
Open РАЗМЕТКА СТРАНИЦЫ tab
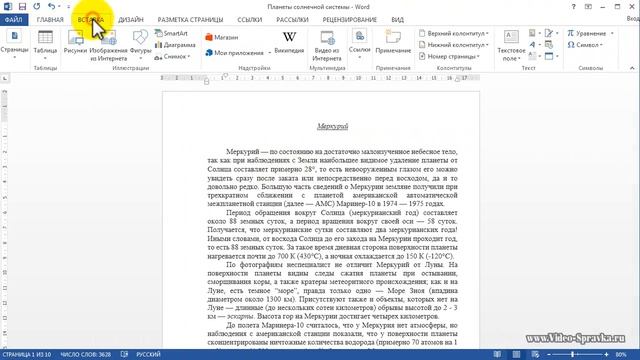pyautogui.click(x=190, y=20)
